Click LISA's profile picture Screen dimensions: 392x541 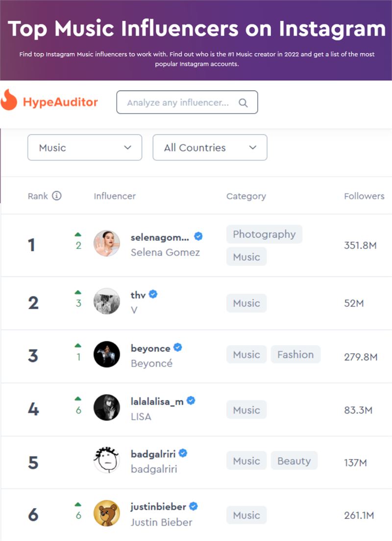point(107,408)
